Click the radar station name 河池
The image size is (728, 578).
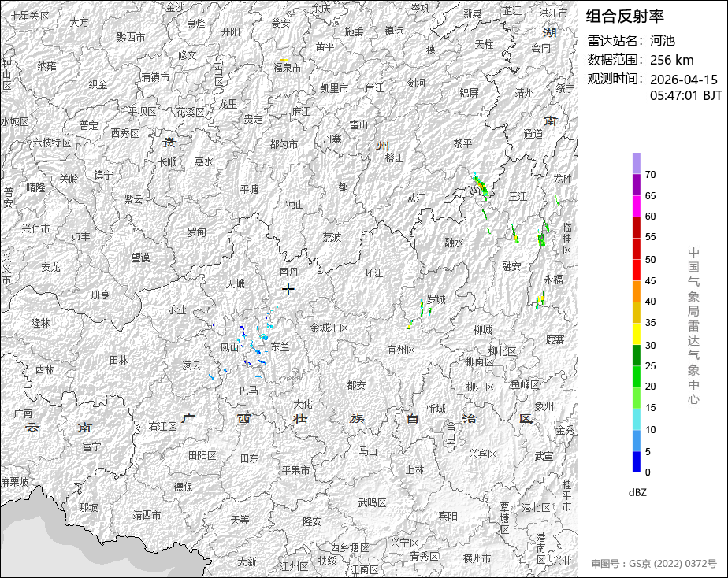(x=662, y=41)
